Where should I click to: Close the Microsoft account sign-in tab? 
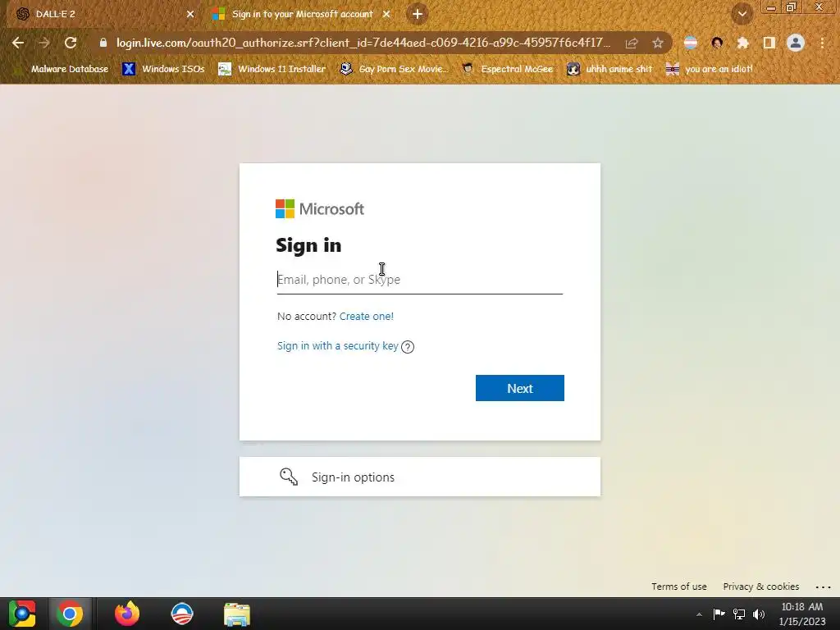[386, 14]
